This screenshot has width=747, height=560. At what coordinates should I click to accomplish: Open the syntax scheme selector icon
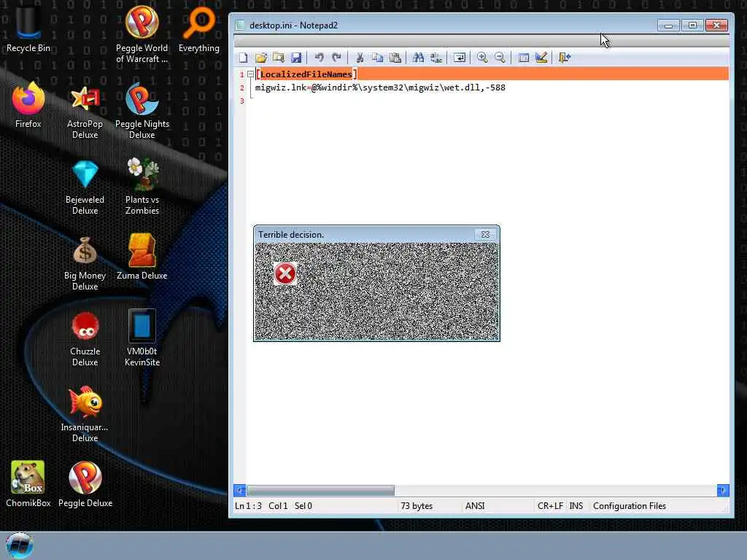pyautogui.click(x=524, y=58)
